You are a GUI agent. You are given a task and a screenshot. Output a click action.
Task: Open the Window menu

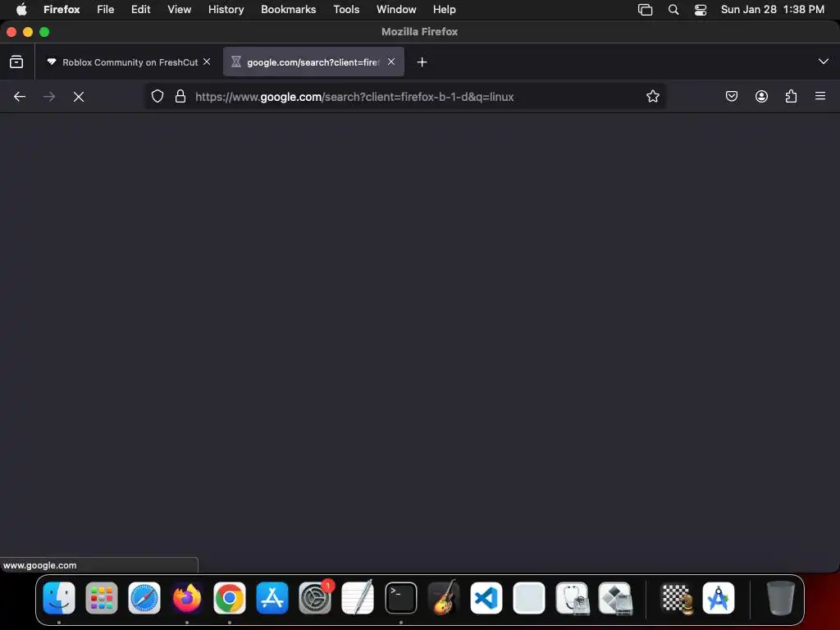[x=396, y=10]
